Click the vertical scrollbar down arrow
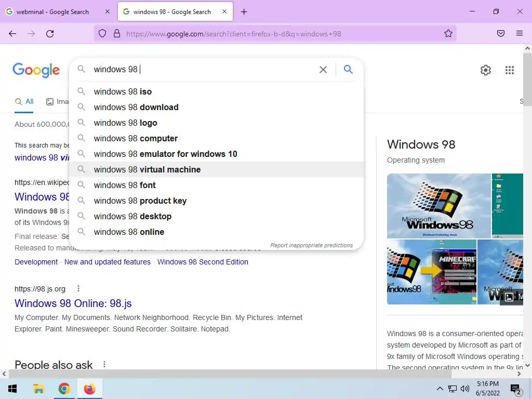The width and height of the screenshot is (532, 399). click(x=527, y=365)
